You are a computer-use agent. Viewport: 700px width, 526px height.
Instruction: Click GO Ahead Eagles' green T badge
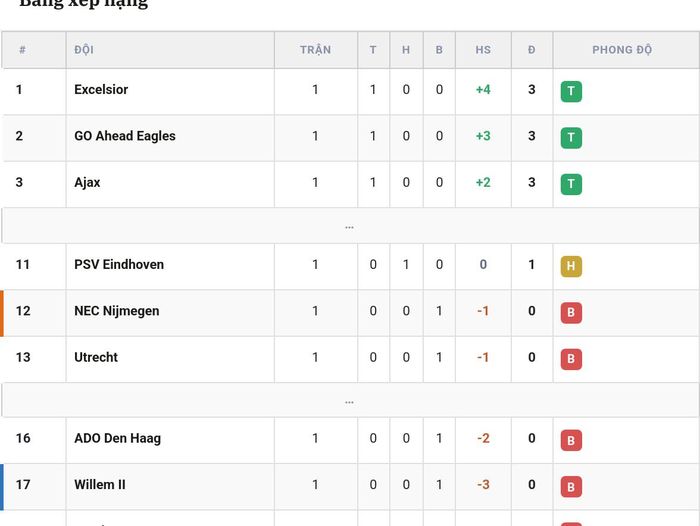pos(571,138)
